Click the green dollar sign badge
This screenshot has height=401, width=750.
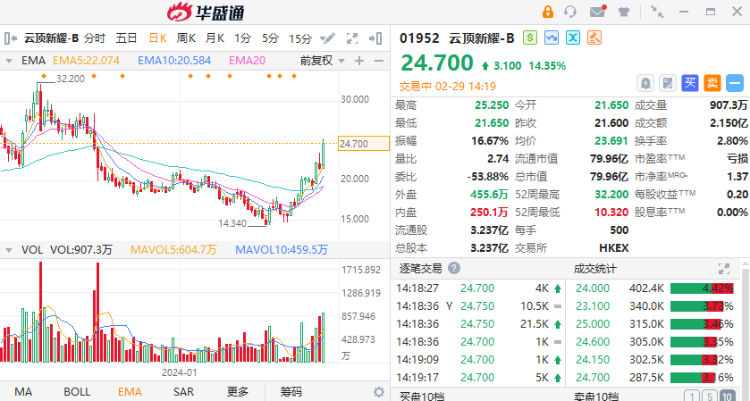coord(529,38)
